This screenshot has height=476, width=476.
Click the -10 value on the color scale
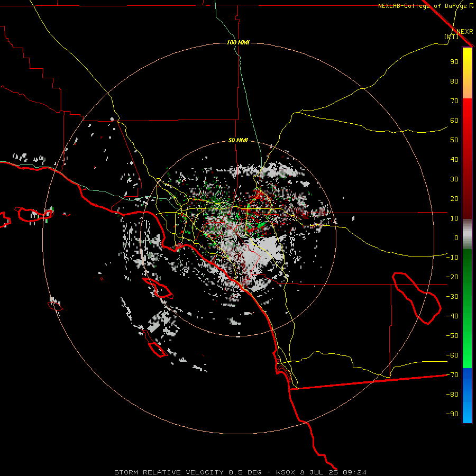click(452, 258)
